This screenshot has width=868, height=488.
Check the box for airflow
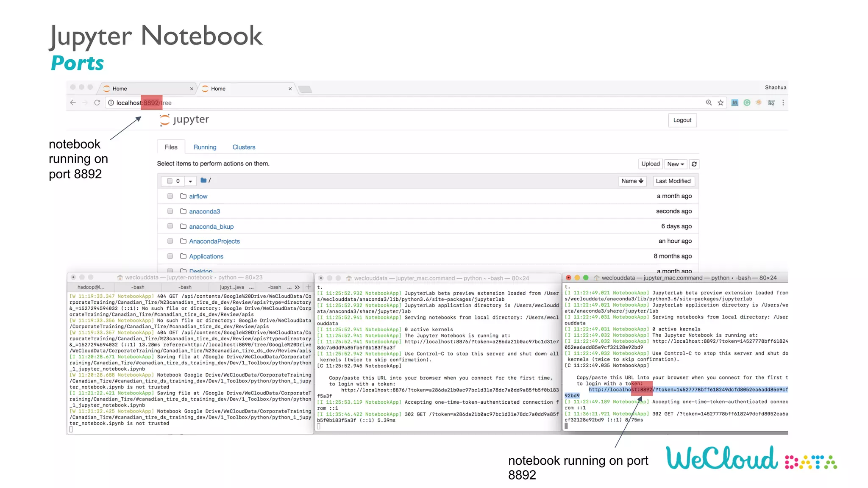(170, 196)
